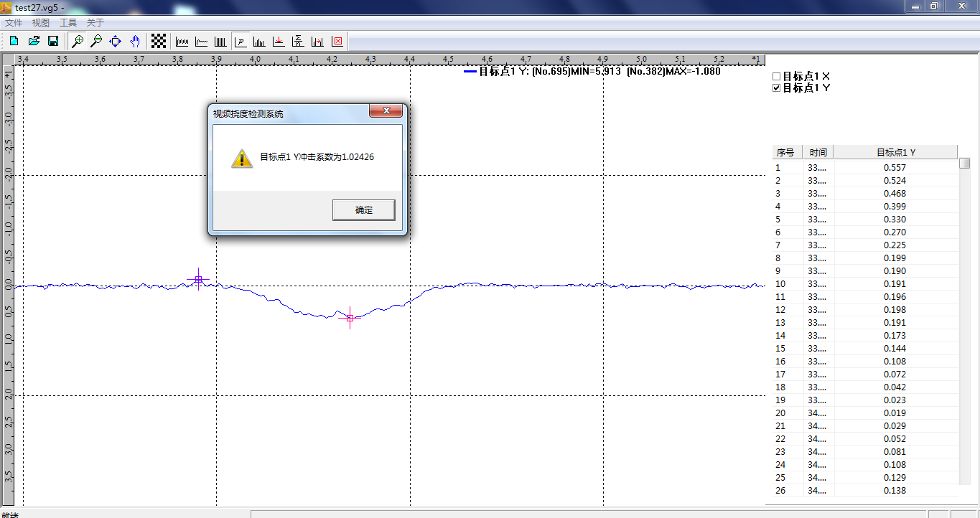Click the sigma over n average icon
This screenshot has width=980, height=518.
[299, 41]
